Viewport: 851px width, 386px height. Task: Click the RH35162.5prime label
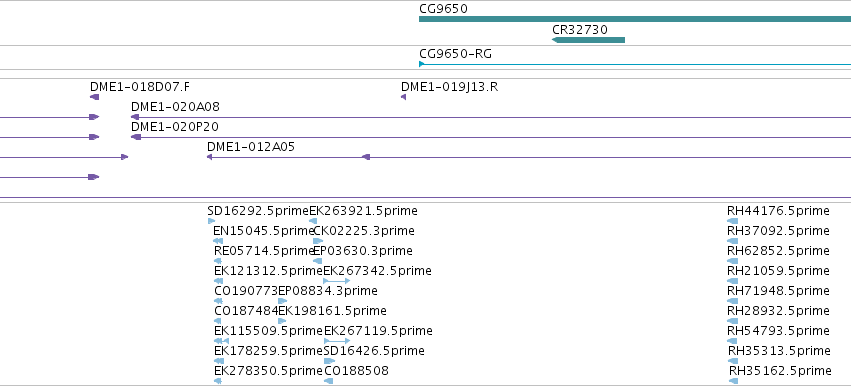point(780,371)
